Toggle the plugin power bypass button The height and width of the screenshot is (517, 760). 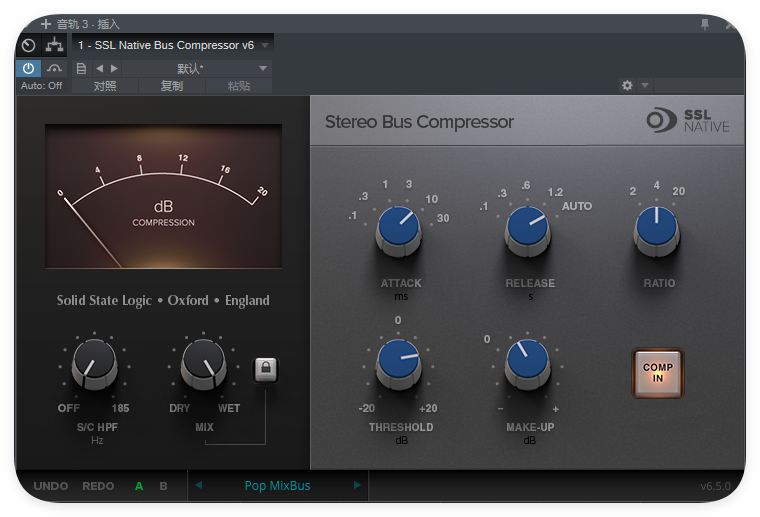click(x=29, y=69)
